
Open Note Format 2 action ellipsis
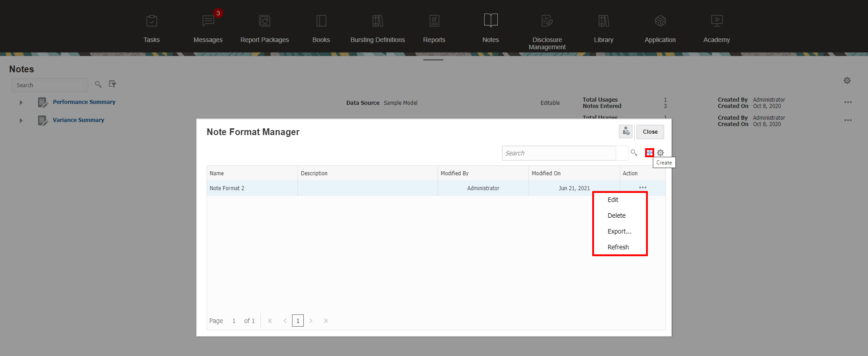coord(643,187)
